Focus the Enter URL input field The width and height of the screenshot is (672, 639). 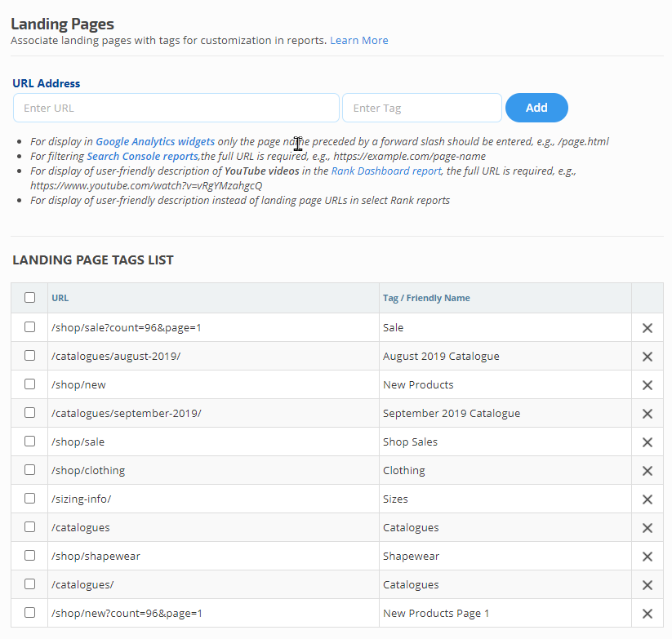(x=176, y=108)
